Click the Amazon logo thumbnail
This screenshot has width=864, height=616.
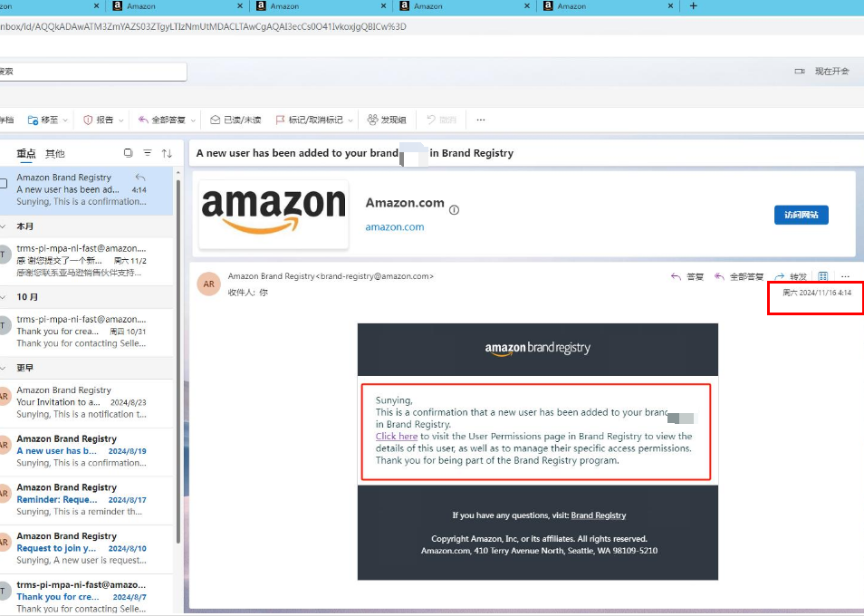coord(274,215)
